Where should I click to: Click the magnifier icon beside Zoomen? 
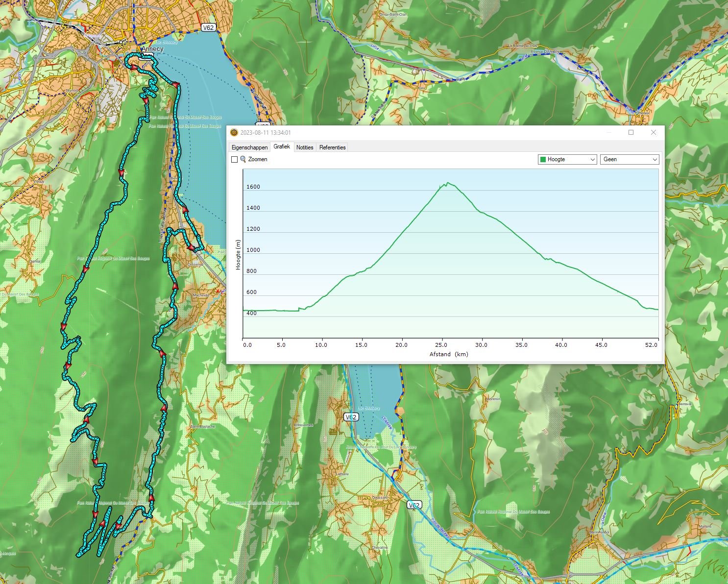pyautogui.click(x=243, y=159)
